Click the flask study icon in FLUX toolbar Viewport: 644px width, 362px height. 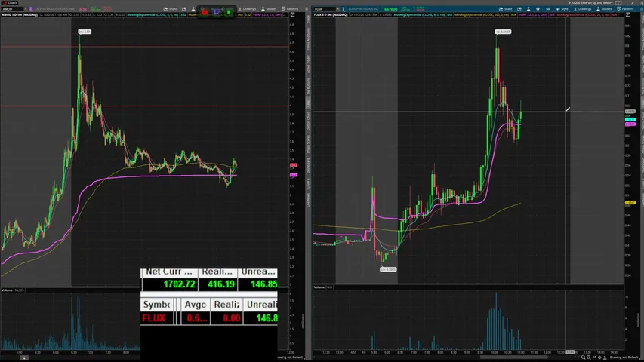(528, 8)
